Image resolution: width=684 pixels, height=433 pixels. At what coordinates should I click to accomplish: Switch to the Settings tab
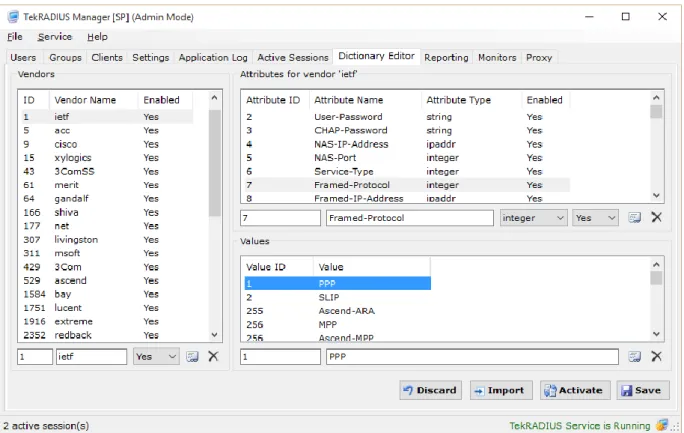pyautogui.click(x=150, y=58)
